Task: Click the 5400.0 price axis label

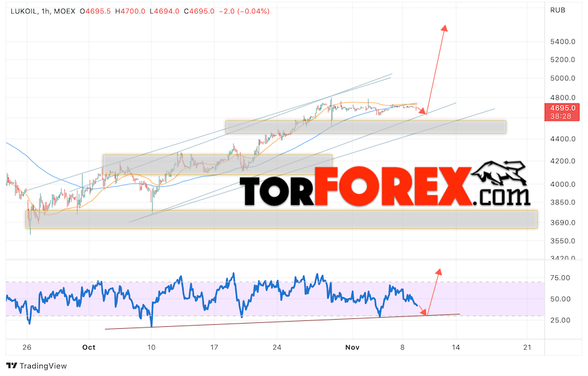Action: pos(562,42)
